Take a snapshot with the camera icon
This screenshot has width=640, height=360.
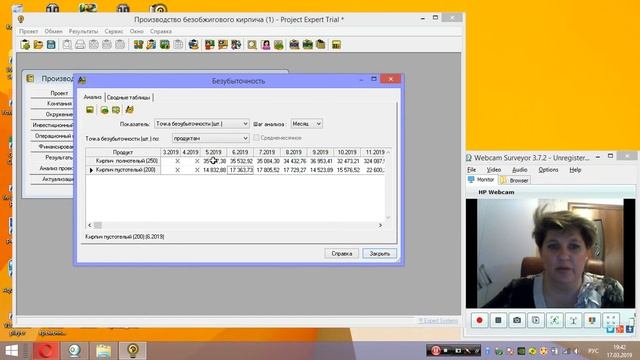pyautogui.click(x=517, y=320)
